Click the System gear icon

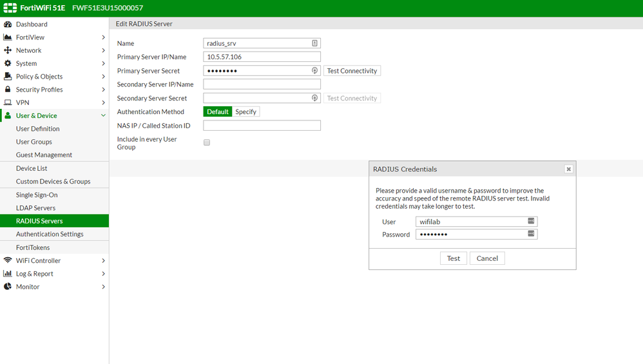[7, 63]
